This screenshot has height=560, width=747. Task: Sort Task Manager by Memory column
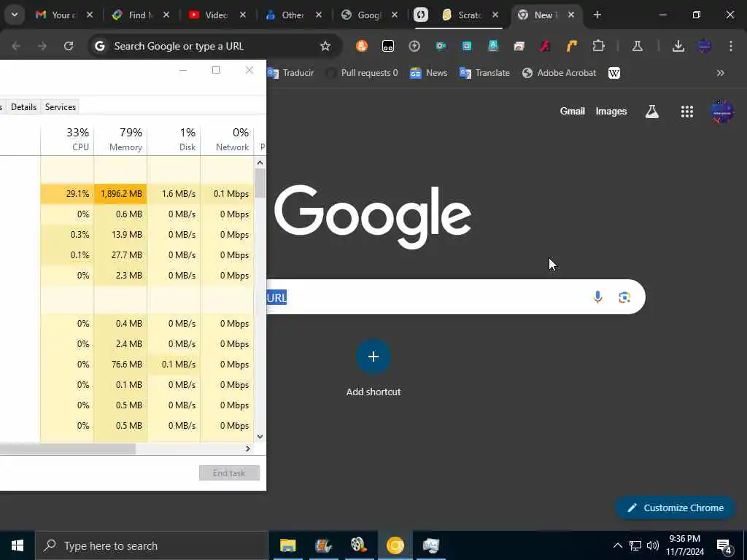(120, 139)
